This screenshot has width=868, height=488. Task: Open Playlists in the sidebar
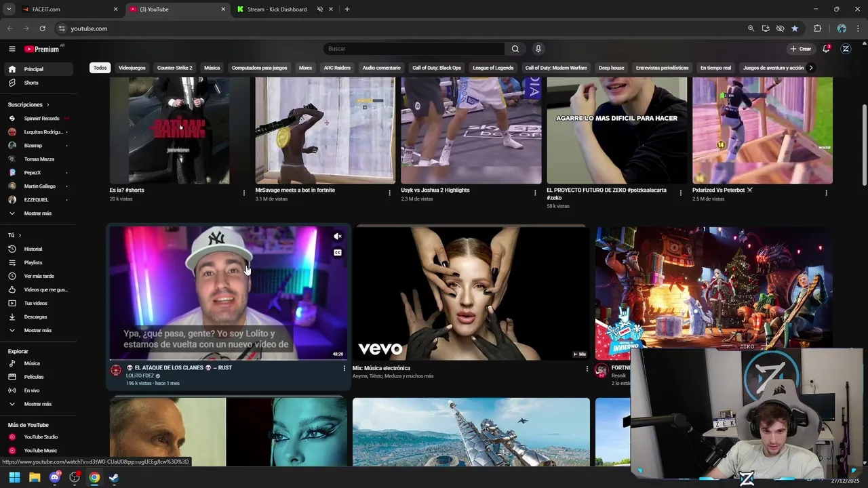click(38, 262)
